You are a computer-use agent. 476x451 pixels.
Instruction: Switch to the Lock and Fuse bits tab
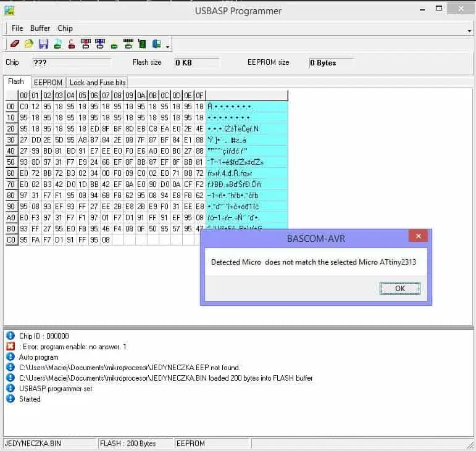(98, 83)
